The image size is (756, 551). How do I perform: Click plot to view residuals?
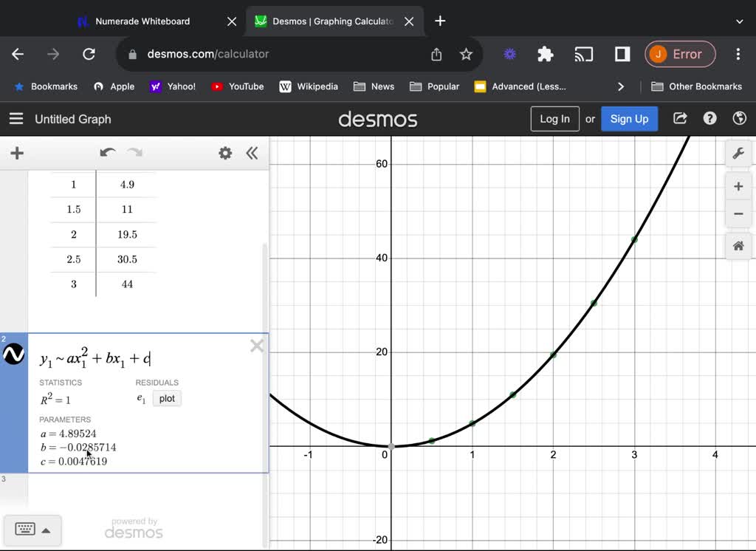pyautogui.click(x=167, y=398)
